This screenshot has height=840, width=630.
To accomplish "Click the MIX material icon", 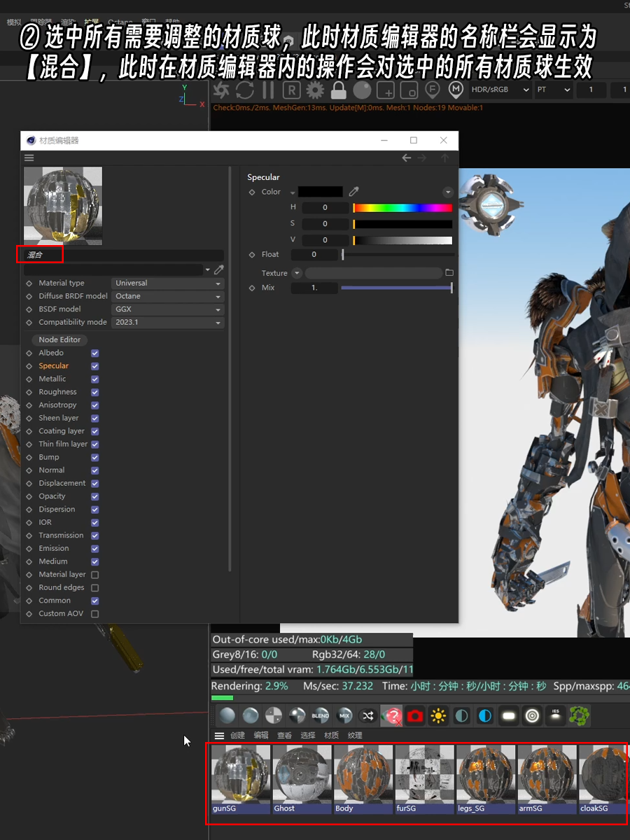I will click(344, 715).
